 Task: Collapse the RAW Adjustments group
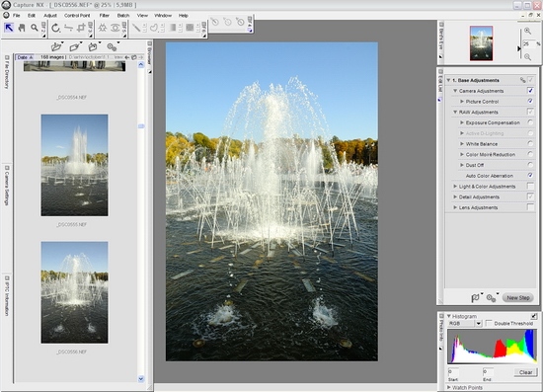click(455, 112)
